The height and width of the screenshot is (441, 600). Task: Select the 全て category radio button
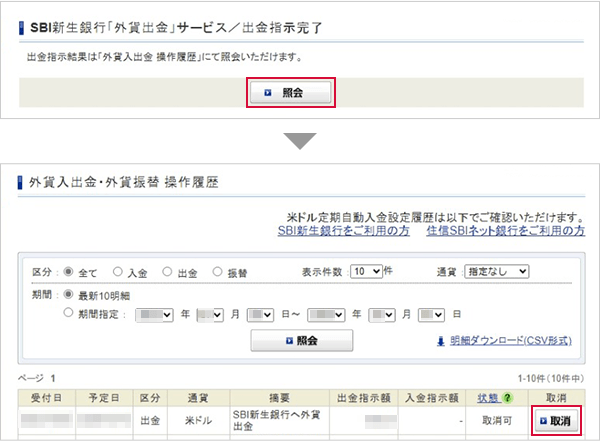(69, 271)
